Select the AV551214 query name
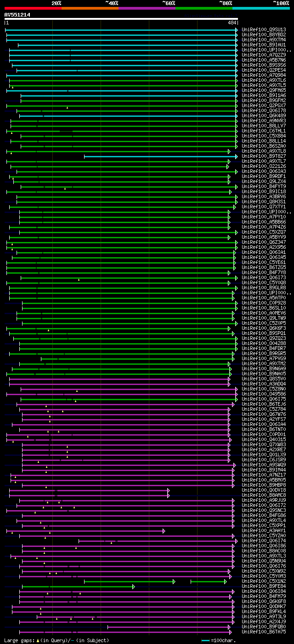The image size is (294, 644). pos(17,15)
